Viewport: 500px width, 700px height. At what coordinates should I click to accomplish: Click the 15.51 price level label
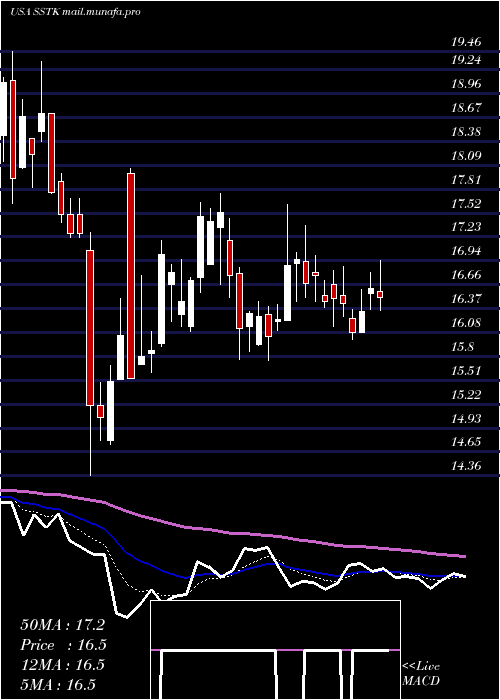466,371
